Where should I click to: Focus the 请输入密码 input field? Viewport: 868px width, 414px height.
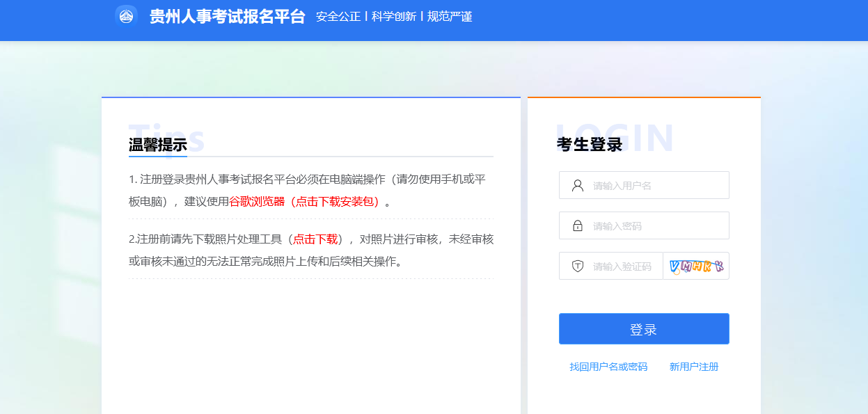(654, 226)
